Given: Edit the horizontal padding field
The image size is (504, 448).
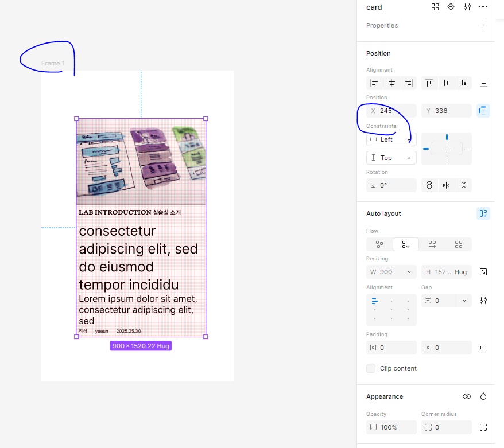Looking at the screenshot, I should (391, 348).
